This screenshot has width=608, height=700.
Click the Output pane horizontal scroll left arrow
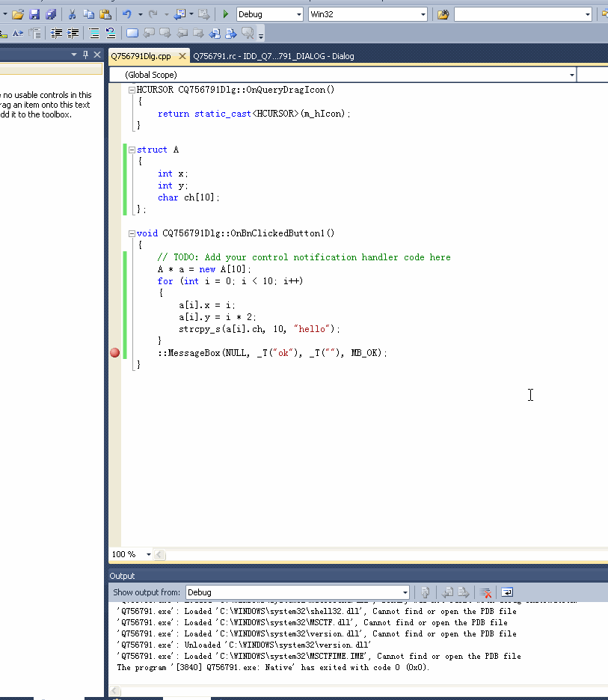tap(114, 691)
